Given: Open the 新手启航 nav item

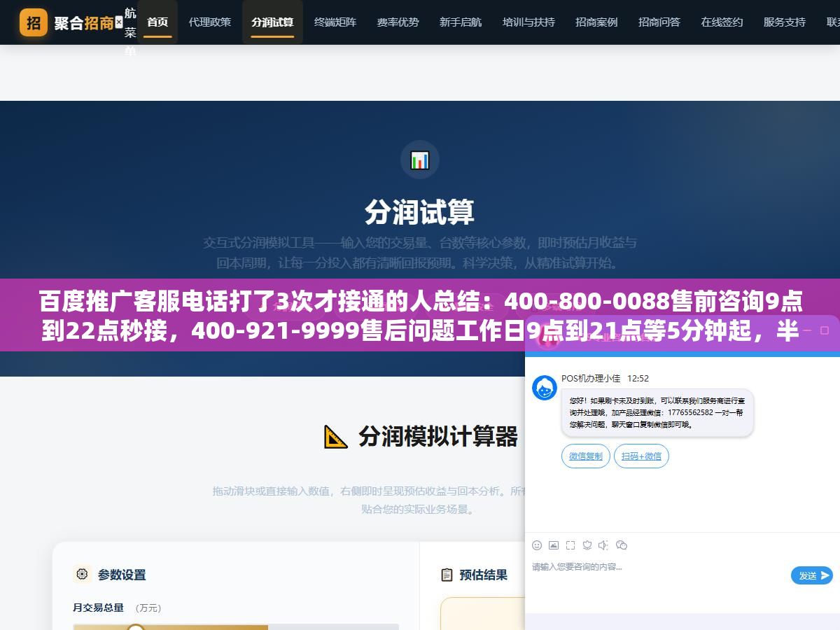Looking at the screenshot, I should (461, 22).
